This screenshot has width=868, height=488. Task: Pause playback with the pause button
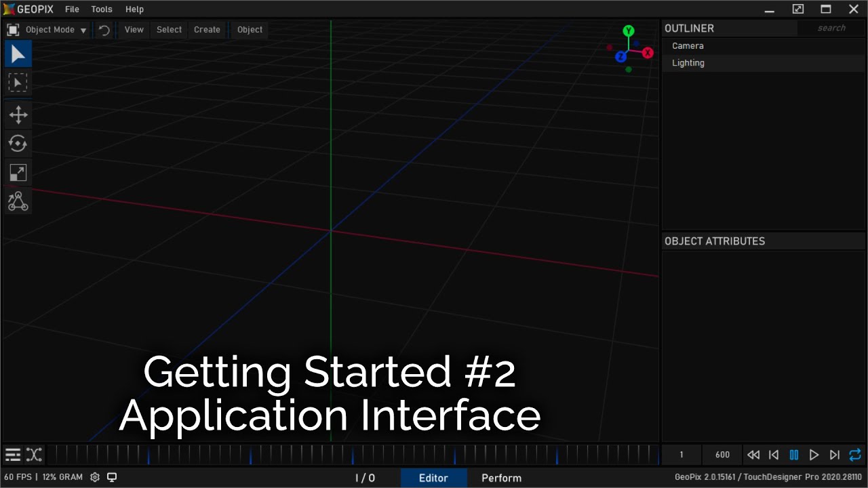[x=793, y=455]
